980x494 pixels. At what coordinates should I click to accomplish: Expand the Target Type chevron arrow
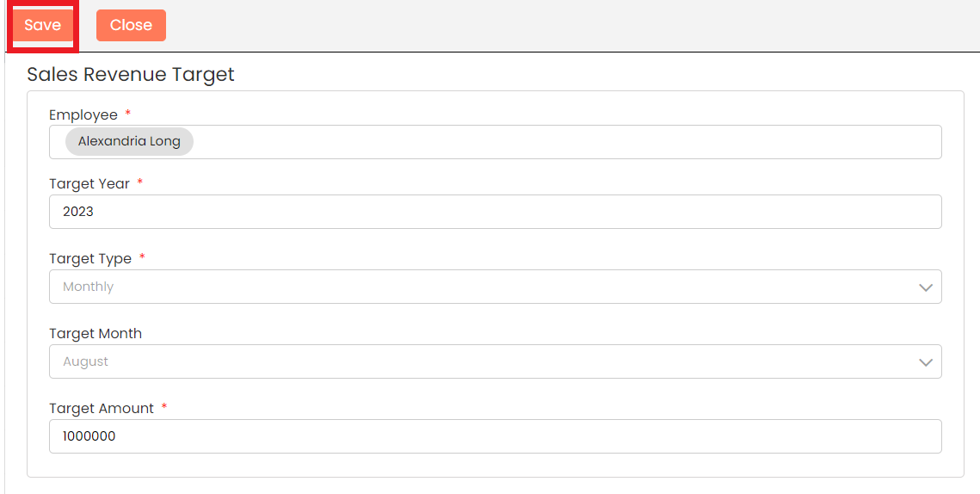pyautogui.click(x=926, y=287)
